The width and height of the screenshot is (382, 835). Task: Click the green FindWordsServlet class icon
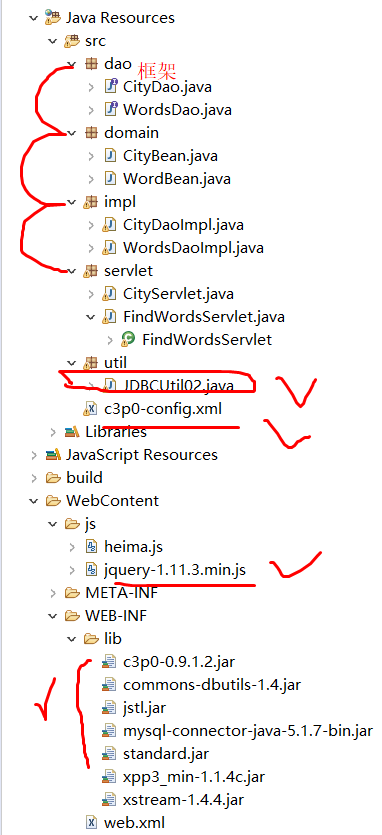click(x=128, y=339)
